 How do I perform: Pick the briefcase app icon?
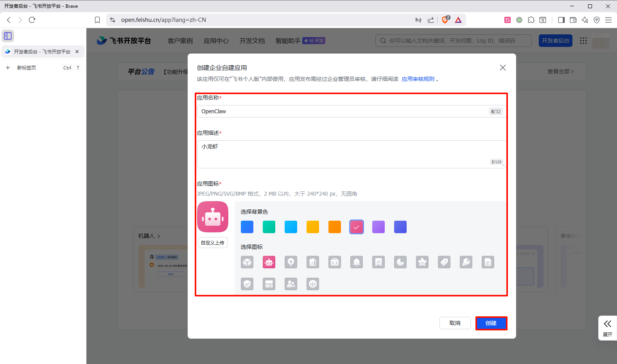click(x=334, y=262)
